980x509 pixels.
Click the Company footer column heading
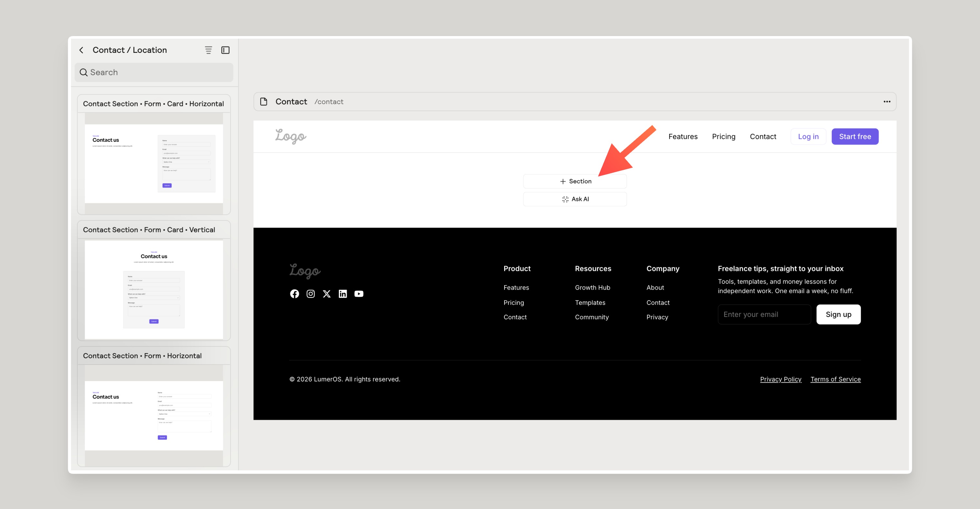point(663,269)
